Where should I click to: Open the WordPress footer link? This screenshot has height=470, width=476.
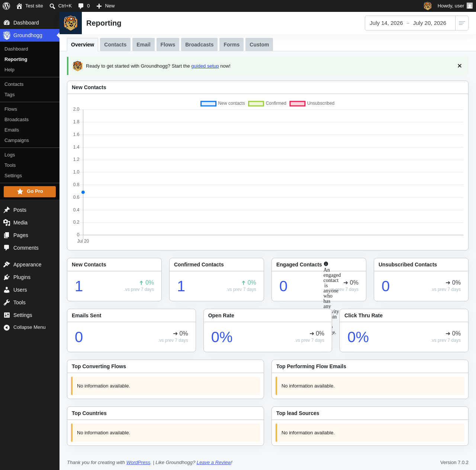tap(138, 463)
